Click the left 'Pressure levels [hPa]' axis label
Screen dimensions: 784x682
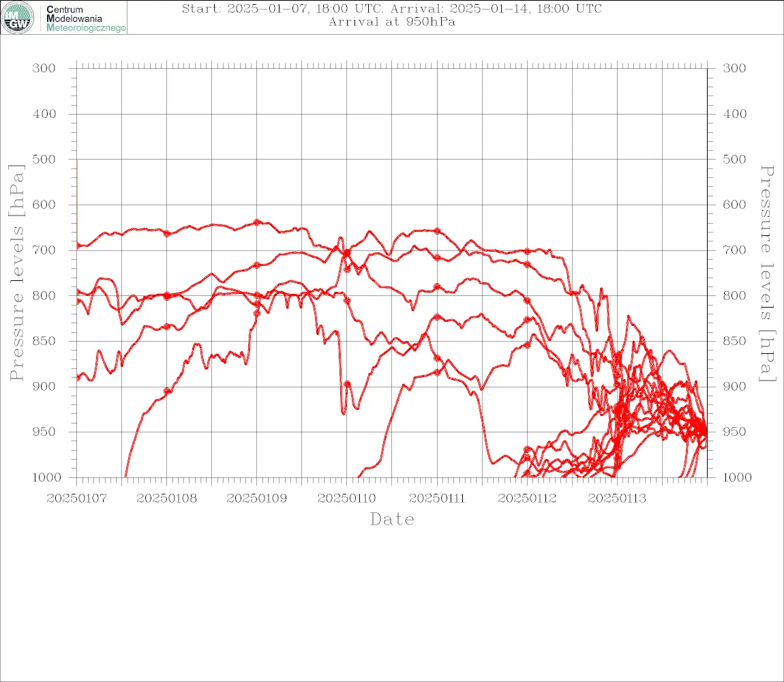point(16,273)
